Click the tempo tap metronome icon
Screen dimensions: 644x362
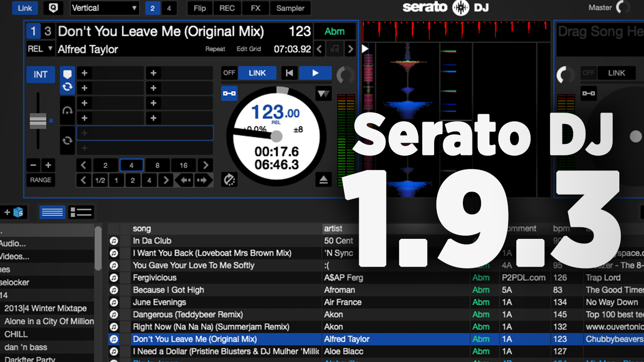click(x=229, y=179)
